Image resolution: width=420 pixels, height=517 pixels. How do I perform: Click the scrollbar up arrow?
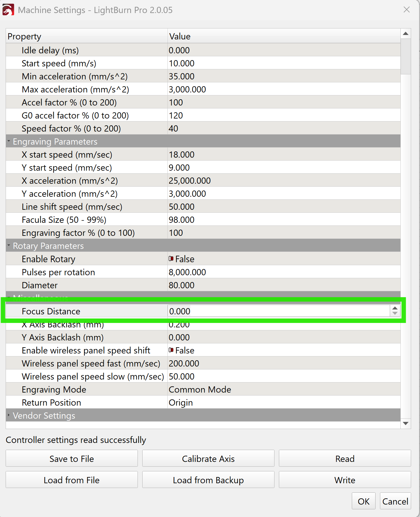pos(405,34)
